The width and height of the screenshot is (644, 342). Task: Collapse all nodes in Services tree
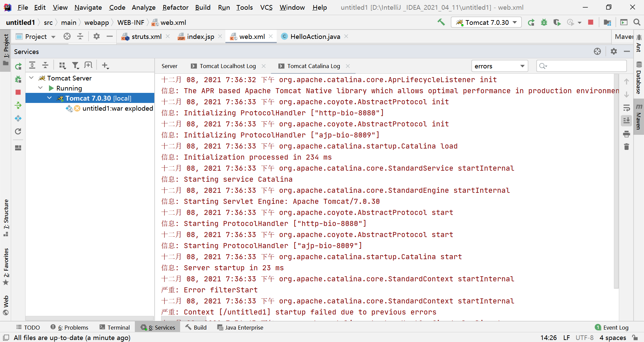[45, 65]
